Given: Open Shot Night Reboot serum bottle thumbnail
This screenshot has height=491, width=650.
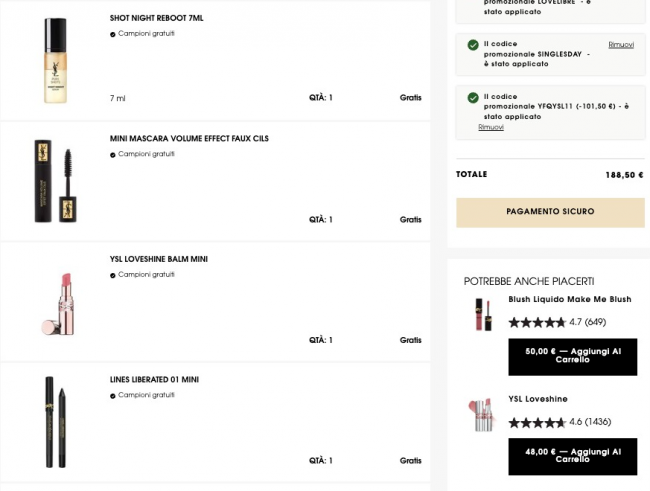Looking at the screenshot, I should click(55, 60).
